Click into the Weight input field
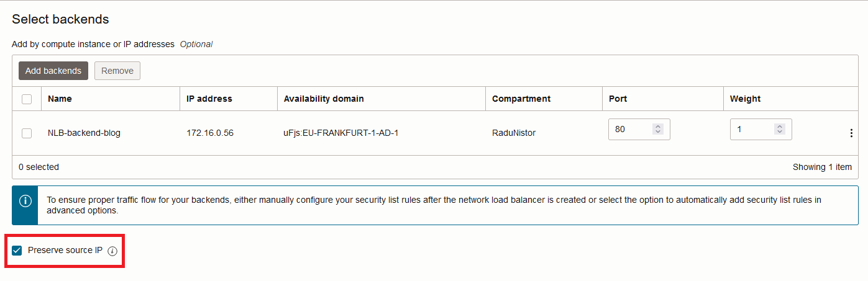This screenshot has width=868, height=281. point(751,129)
